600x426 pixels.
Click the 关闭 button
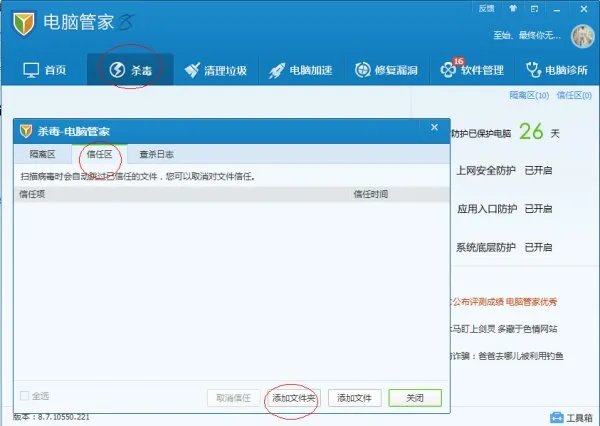(415, 398)
